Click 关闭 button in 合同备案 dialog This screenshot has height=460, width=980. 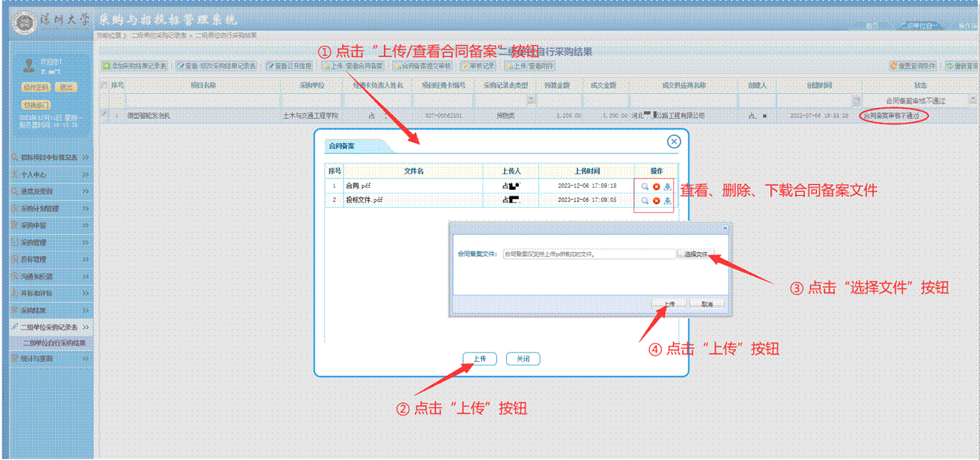click(x=523, y=359)
